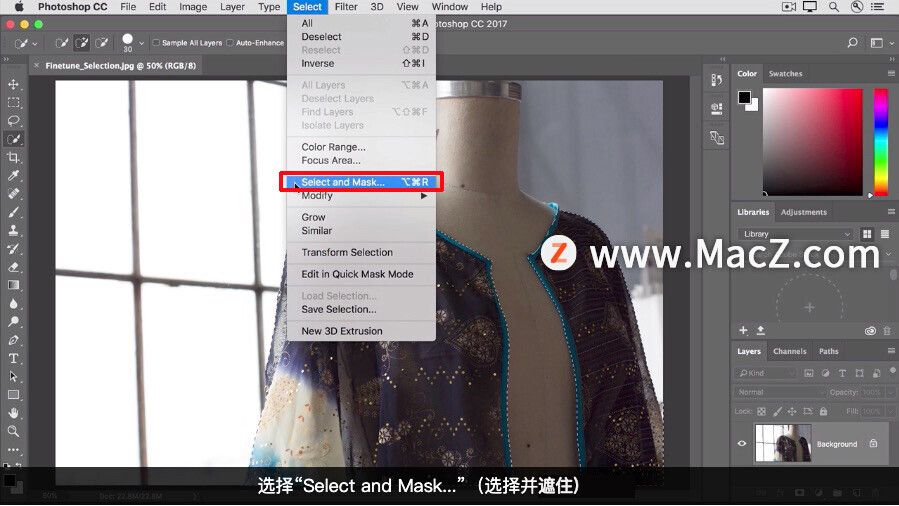Click the Subtract from Selection mode icon

click(x=101, y=43)
